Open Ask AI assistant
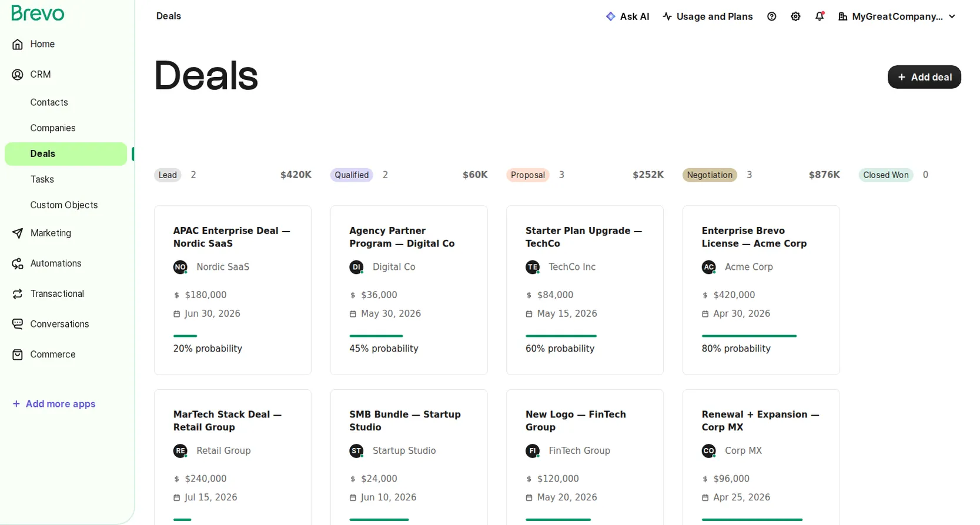This screenshot has width=980, height=525. pos(628,16)
